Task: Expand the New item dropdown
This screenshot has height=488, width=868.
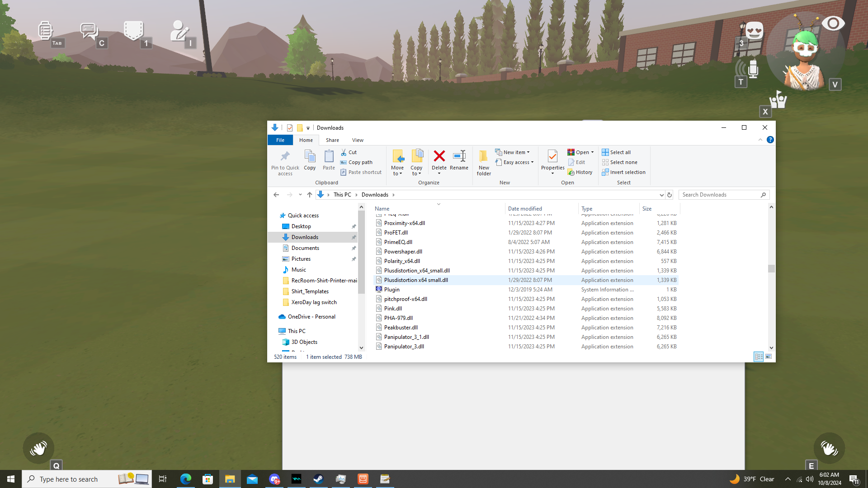Action: tap(516, 152)
